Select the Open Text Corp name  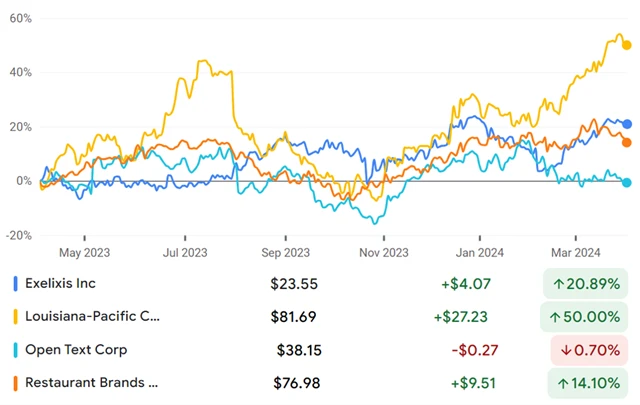75,350
